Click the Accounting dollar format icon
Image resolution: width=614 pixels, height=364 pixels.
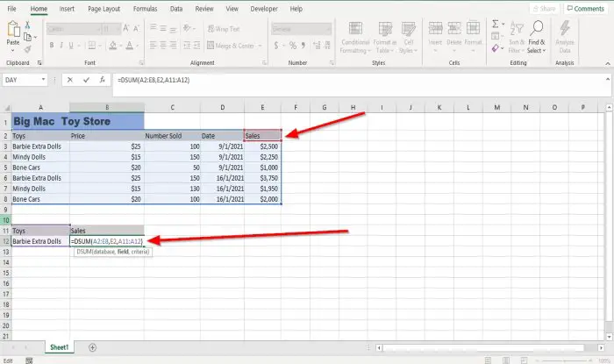tap(276, 46)
